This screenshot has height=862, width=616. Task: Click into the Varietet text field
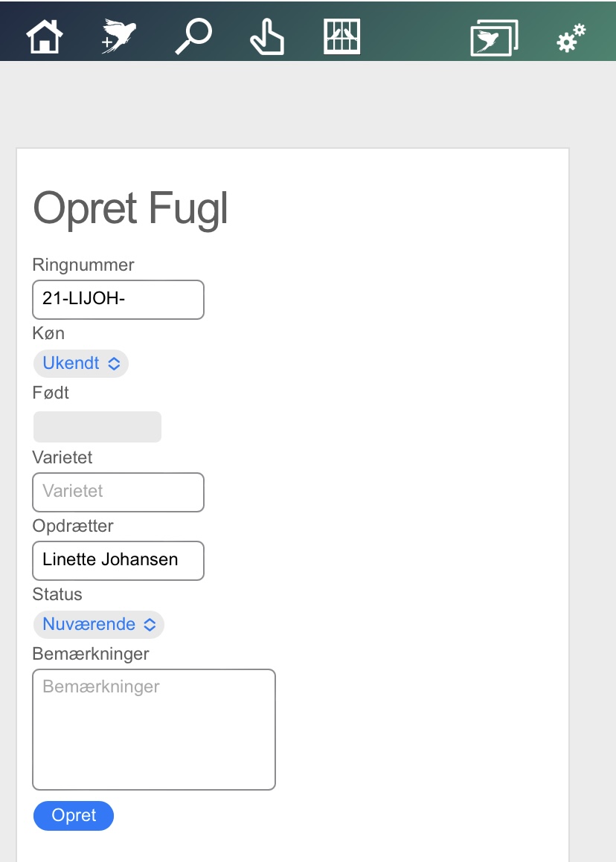pos(118,492)
